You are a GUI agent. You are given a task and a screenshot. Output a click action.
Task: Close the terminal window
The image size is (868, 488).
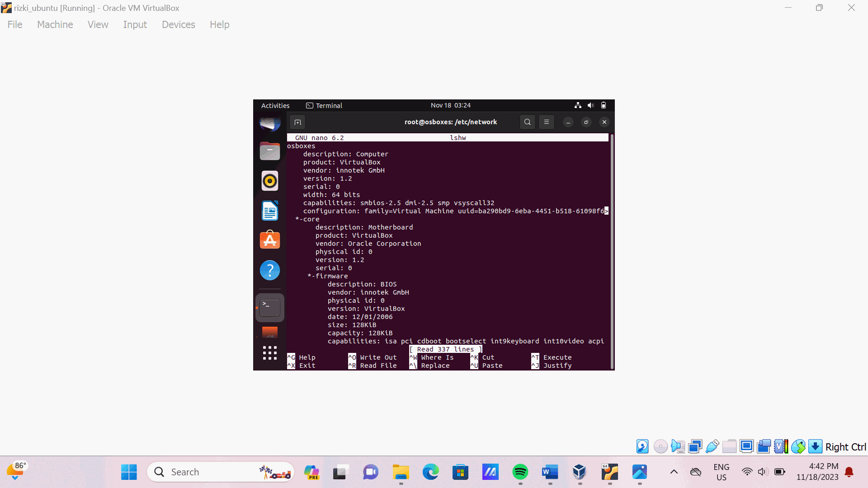[604, 122]
